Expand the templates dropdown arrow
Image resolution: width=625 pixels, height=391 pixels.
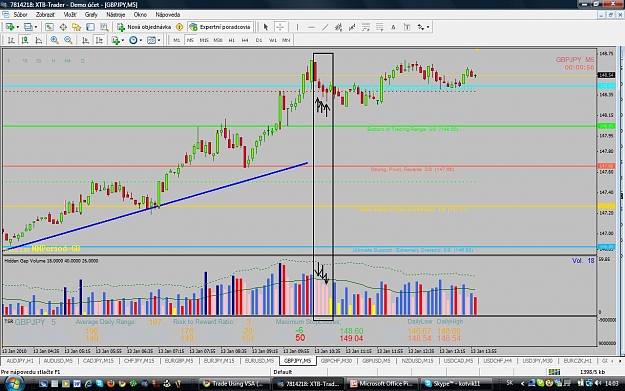click(x=159, y=40)
